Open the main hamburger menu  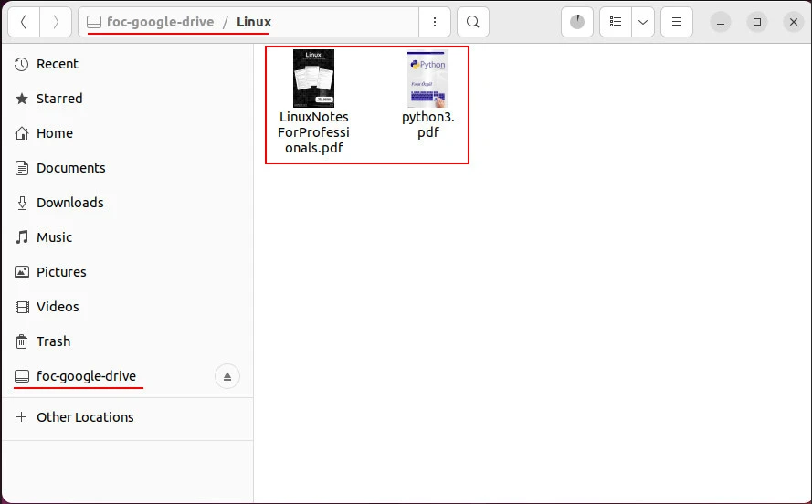[x=677, y=22]
